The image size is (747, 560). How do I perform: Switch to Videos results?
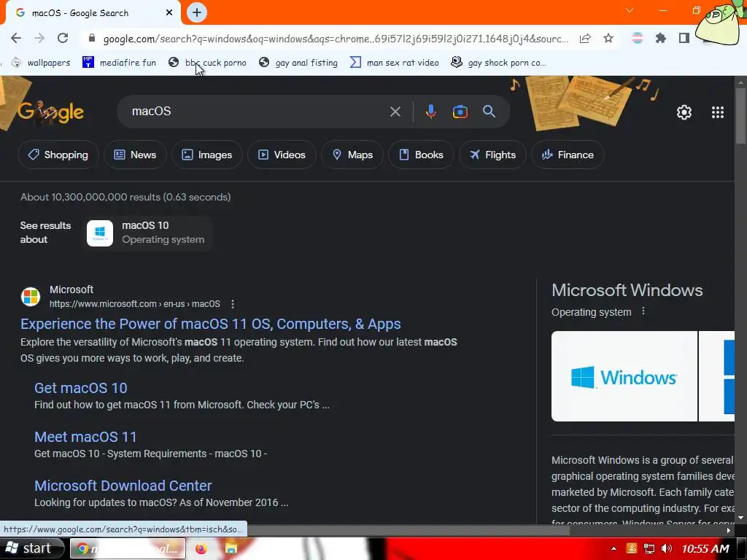click(x=282, y=155)
